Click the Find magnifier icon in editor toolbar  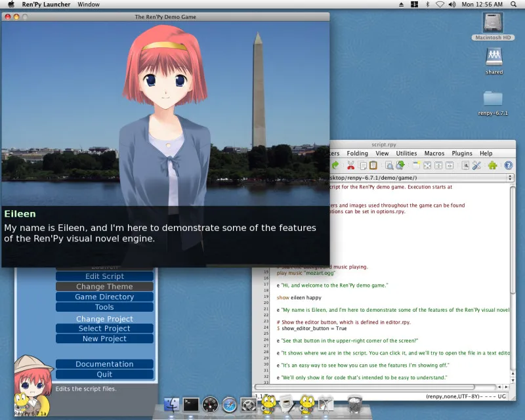click(388, 165)
